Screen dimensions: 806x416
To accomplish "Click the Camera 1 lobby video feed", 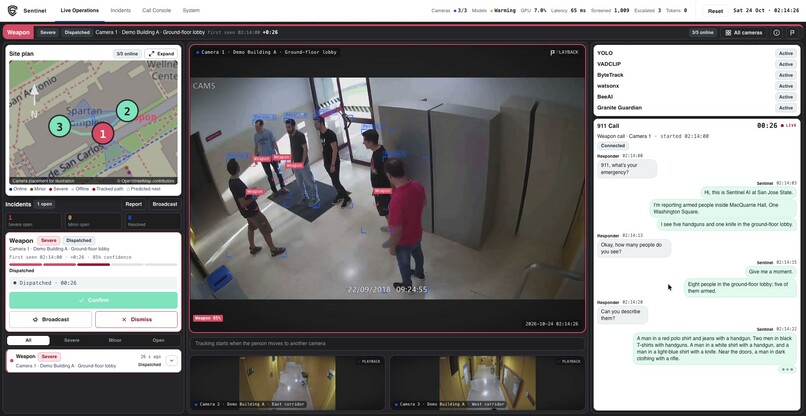I will 388,188.
